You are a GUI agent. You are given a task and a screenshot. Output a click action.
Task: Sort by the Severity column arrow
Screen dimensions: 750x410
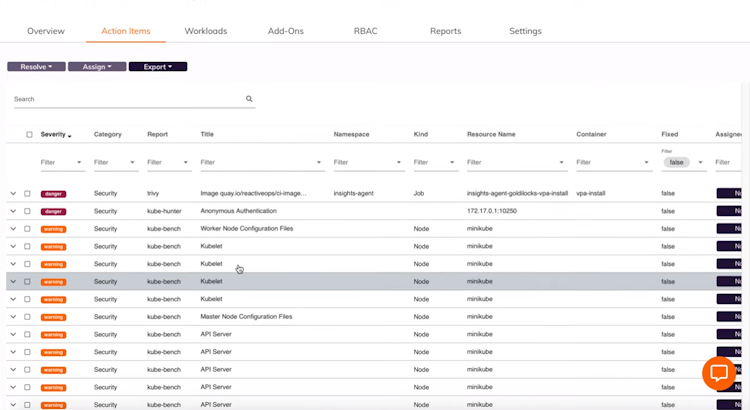69,135
